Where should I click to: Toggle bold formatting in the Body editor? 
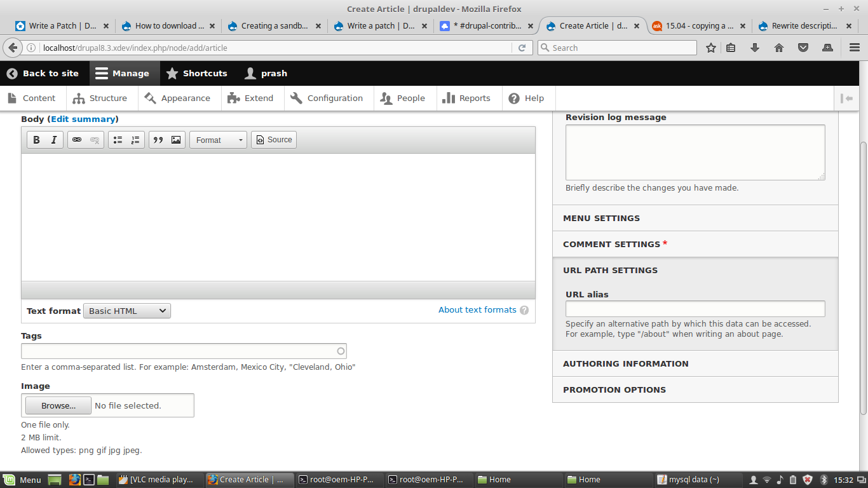pos(36,139)
